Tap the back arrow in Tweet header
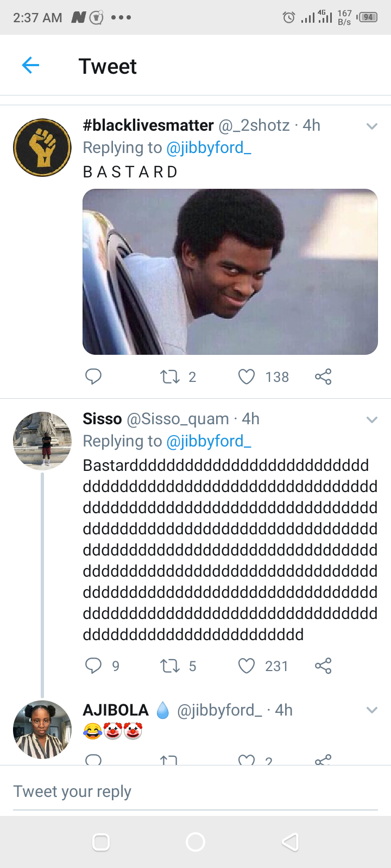 (x=31, y=66)
